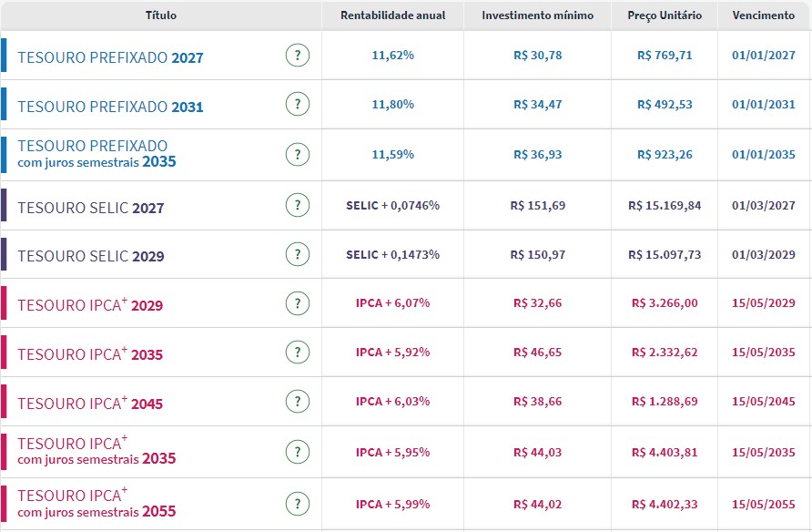Select Tesouro Selic 2029 title

click(91, 256)
